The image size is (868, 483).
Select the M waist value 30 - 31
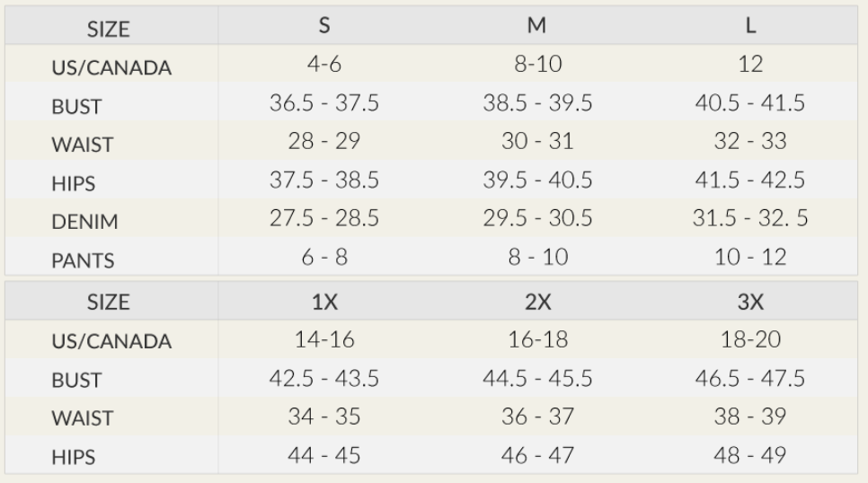pos(536,142)
